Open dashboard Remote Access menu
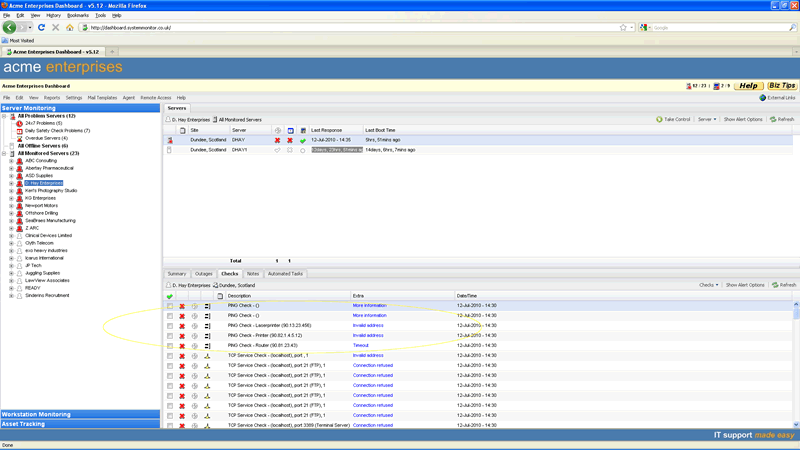This screenshot has width=800, height=450. point(156,97)
